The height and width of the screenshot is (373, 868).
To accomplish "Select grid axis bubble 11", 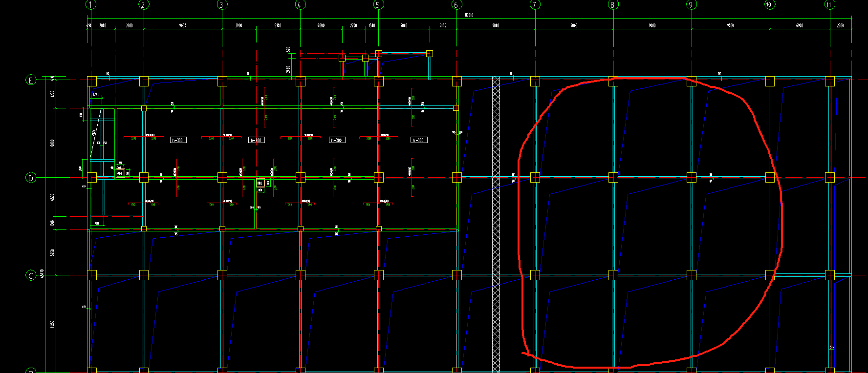I will (x=829, y=4).
